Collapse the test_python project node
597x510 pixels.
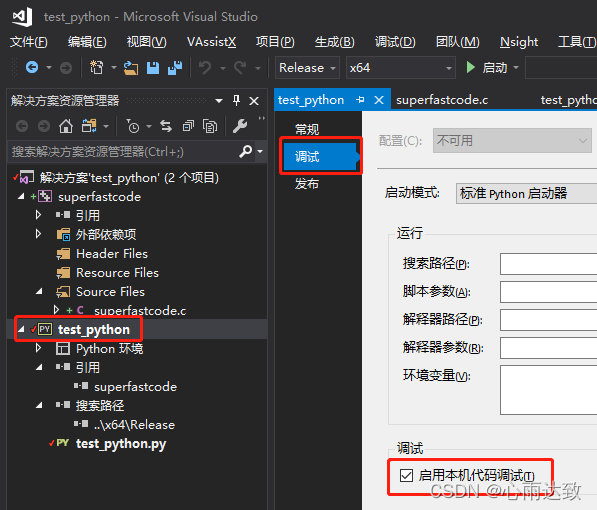(x=21, y=329)
